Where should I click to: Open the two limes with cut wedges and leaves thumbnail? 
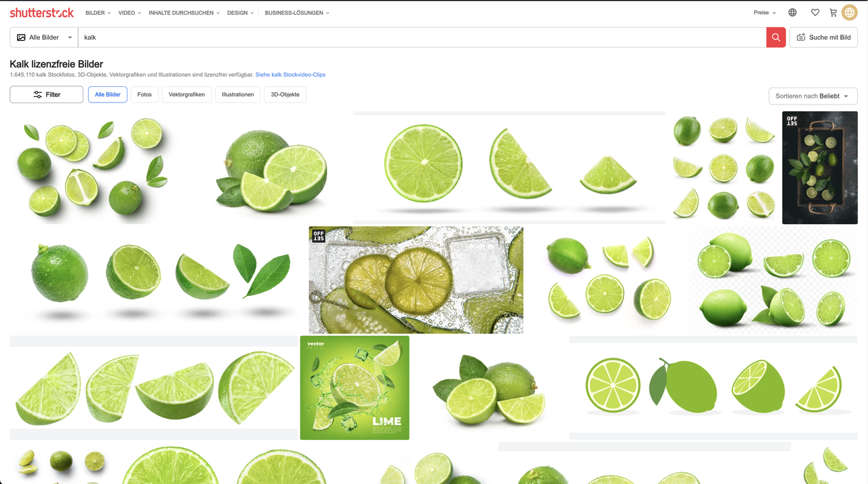489,388
